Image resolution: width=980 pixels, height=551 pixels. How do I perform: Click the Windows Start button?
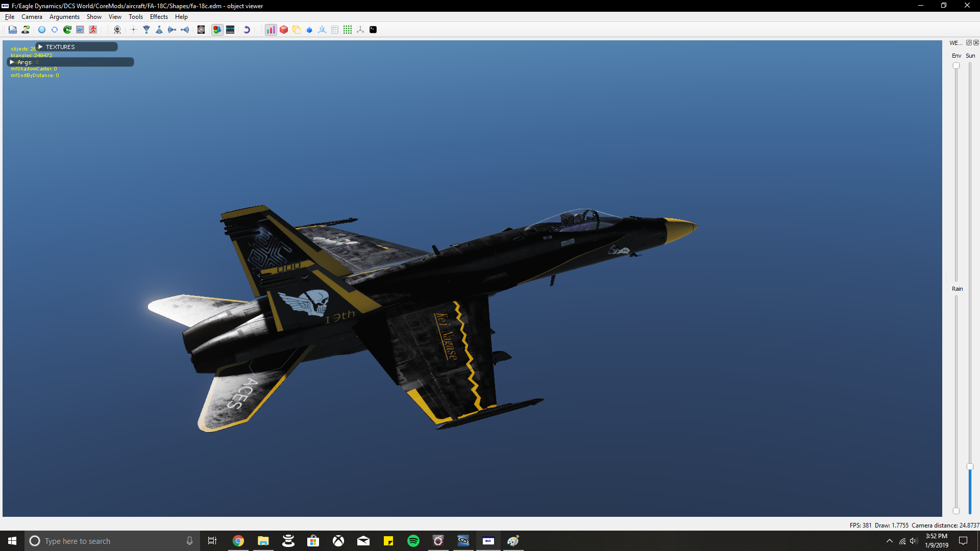(12, 541)
